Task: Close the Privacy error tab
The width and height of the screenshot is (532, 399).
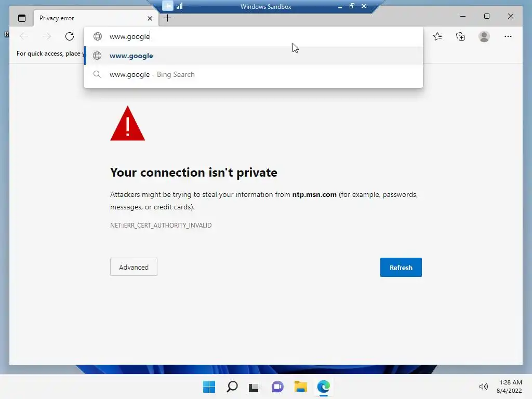Action: (x=150, y=18)
